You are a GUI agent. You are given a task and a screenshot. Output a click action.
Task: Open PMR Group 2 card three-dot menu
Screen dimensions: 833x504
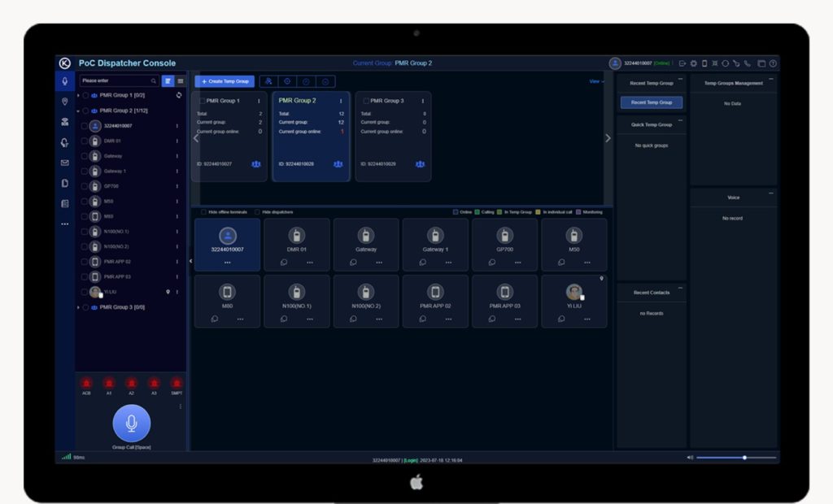[x=341, y=101]
